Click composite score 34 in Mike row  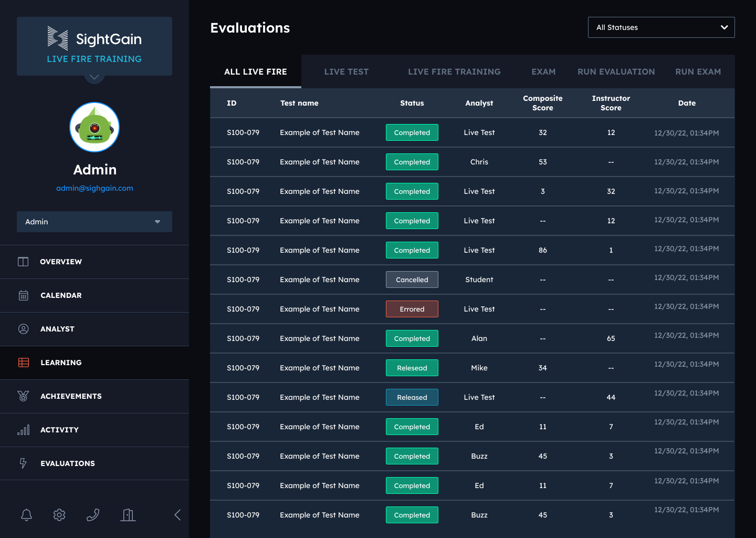pos(543,368)
